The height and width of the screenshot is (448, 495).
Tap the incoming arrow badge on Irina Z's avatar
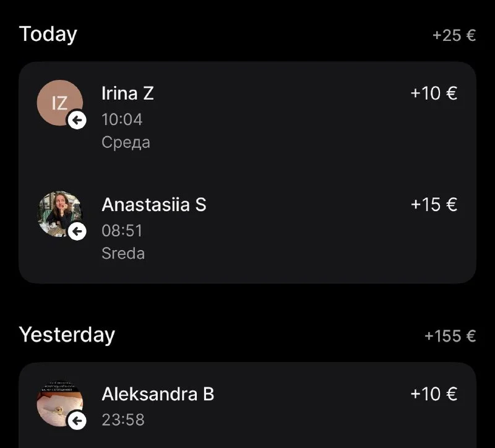point(77,120)
